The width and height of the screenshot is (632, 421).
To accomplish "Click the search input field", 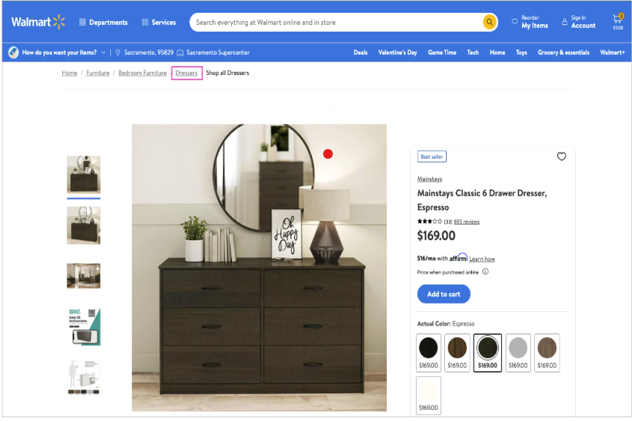I will point(335,22).
